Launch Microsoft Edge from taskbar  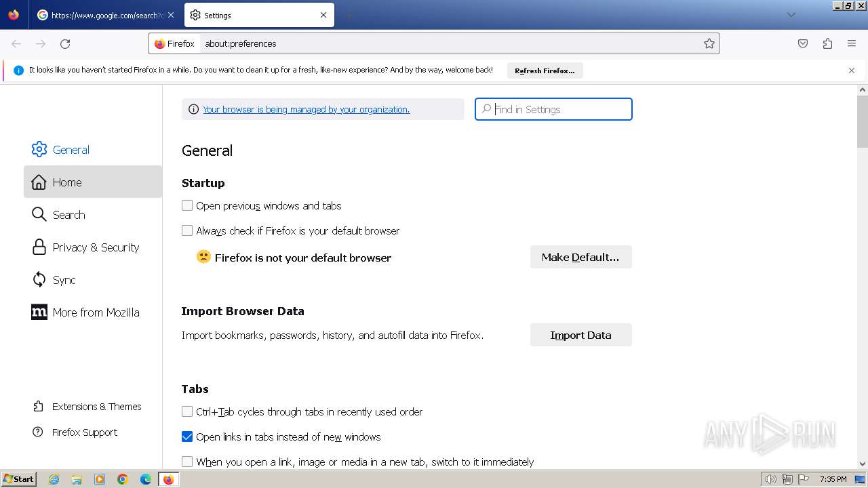point(146,479)
